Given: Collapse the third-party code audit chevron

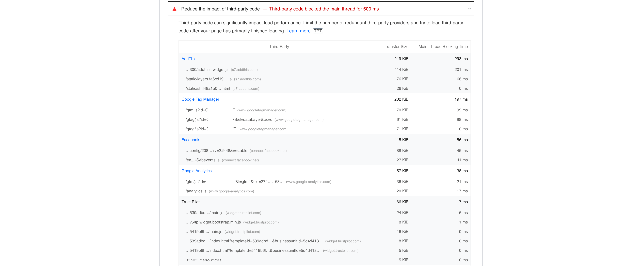Looking at the screenshot, I should click(x=469, y=9).
